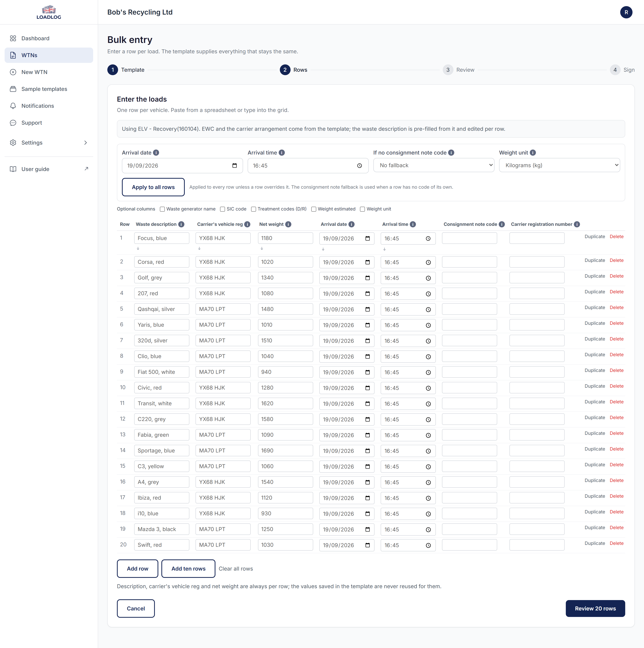Image resolution: width=644 pixels, height=648 pixels.
Task: Click Clear all rows link
Action: (x=236, y=568)
